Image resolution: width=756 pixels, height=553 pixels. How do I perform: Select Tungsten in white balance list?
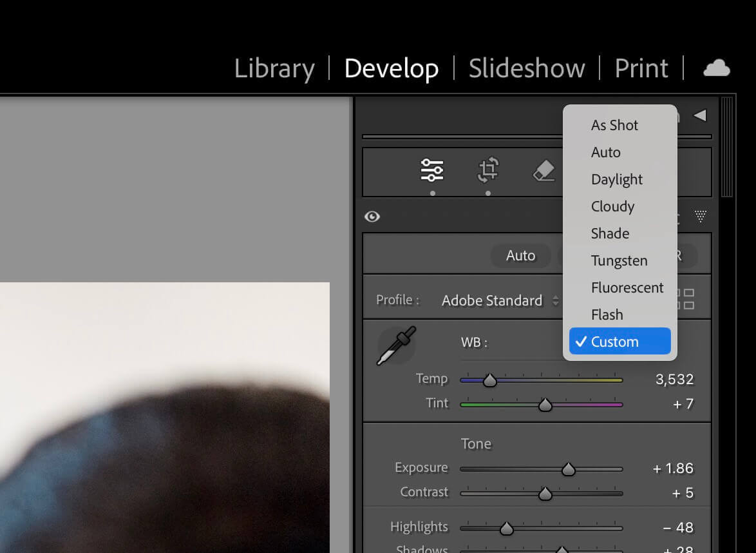[x=619, y=260]
